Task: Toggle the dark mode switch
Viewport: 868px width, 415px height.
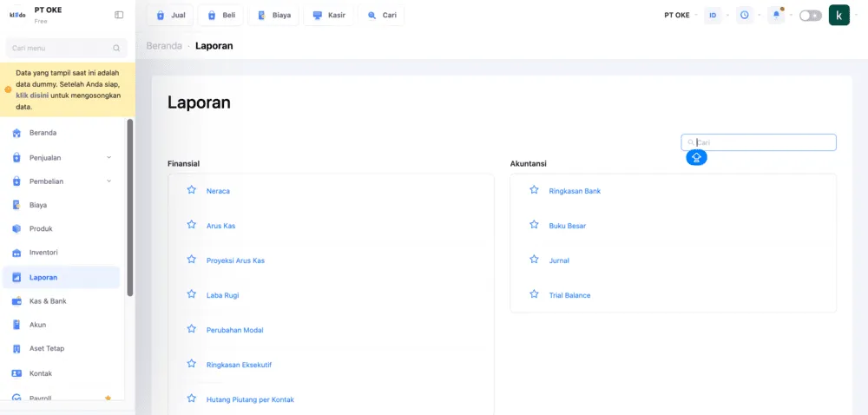Action: pos(811,16)
